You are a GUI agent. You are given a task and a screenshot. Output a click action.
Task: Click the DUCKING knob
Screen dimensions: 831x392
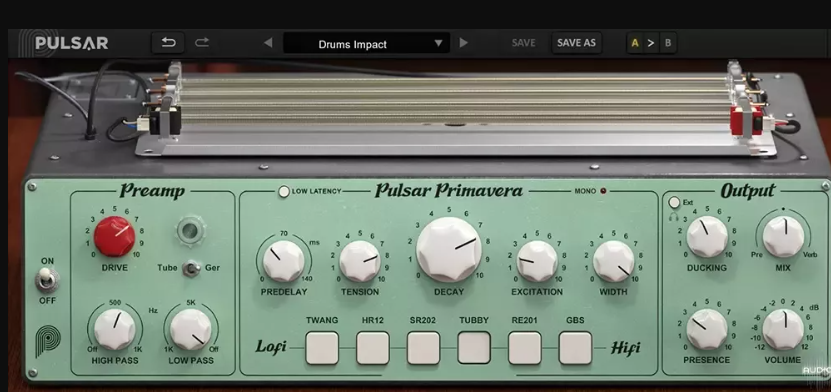[707, 236]
